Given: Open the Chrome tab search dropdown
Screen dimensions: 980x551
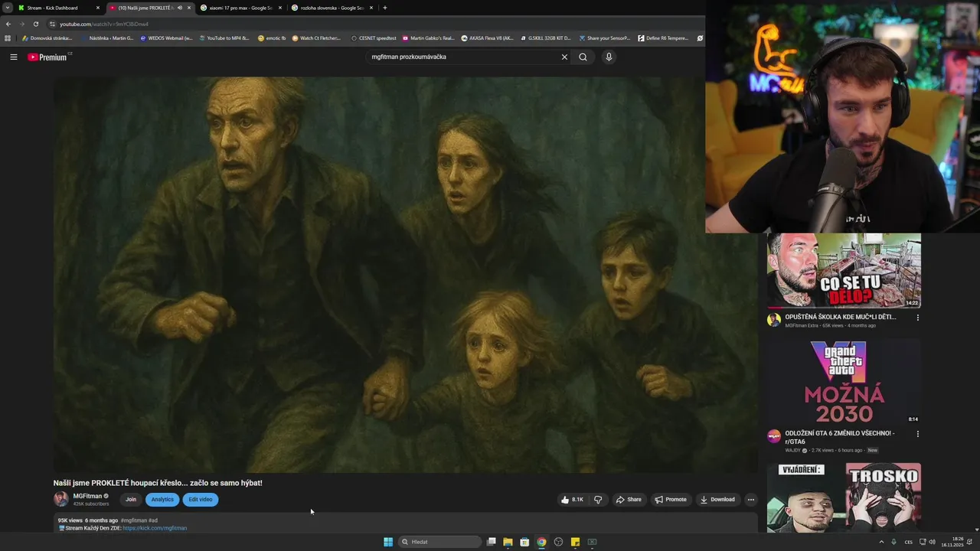Looking at the screenshot, I should click(7, 8).
